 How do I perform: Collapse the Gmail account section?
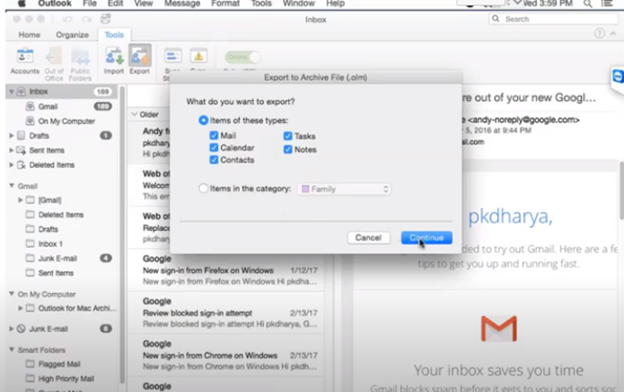tap(12, 185)
